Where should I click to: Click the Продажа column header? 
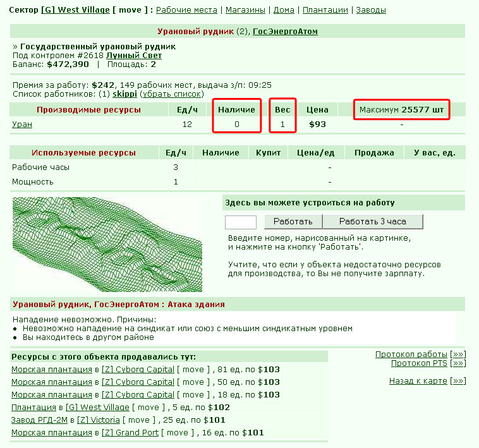tap(374, 153)
